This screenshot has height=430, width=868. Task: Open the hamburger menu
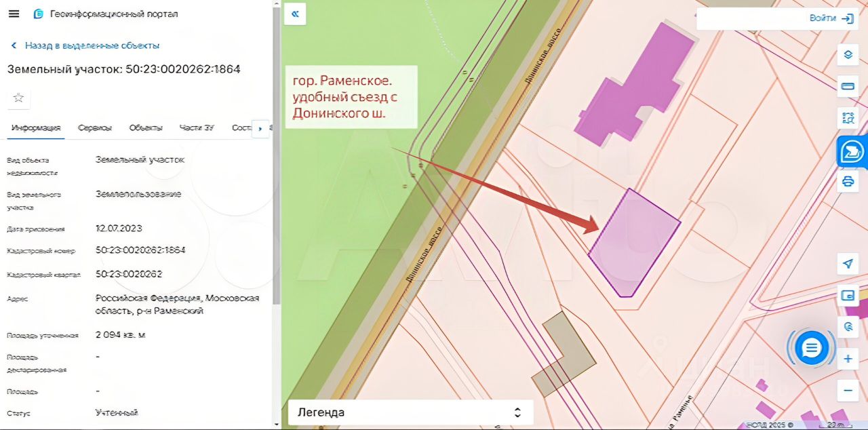pyautogui.click(x=14, y=14)
